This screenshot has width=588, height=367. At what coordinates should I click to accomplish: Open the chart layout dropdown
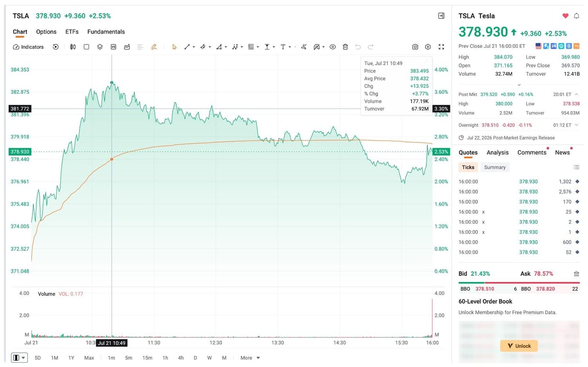coord(19,357)
